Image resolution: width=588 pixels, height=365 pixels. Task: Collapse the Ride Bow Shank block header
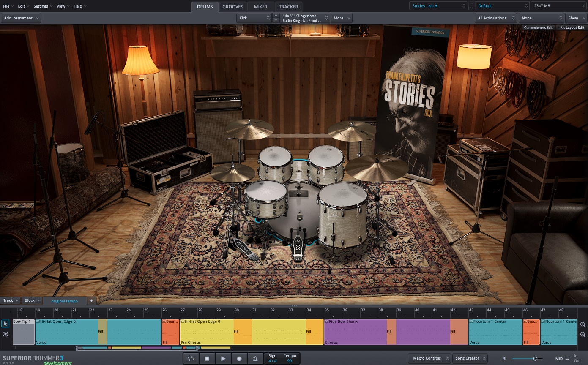coord(327,321)
